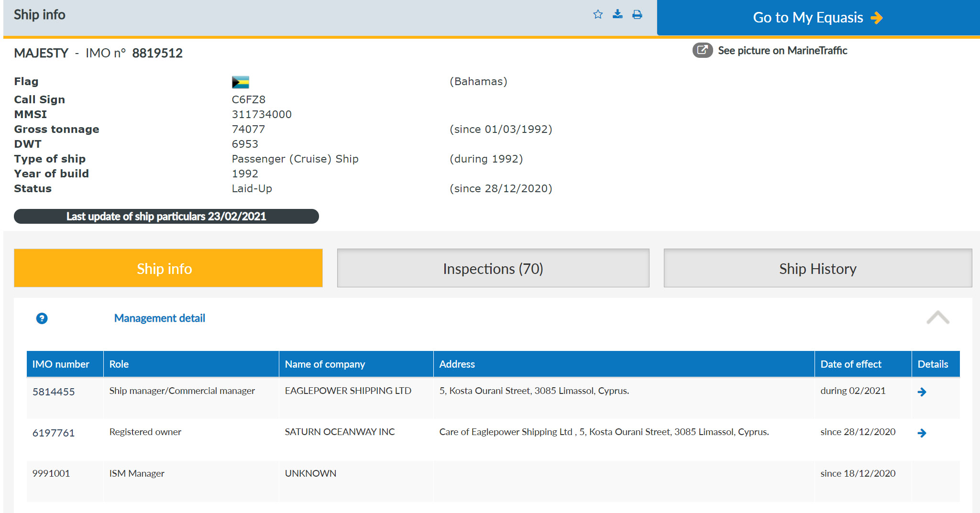
Task: Click the Bahamas flag icon
Action: pyautogui.click(x=240, y=82)
